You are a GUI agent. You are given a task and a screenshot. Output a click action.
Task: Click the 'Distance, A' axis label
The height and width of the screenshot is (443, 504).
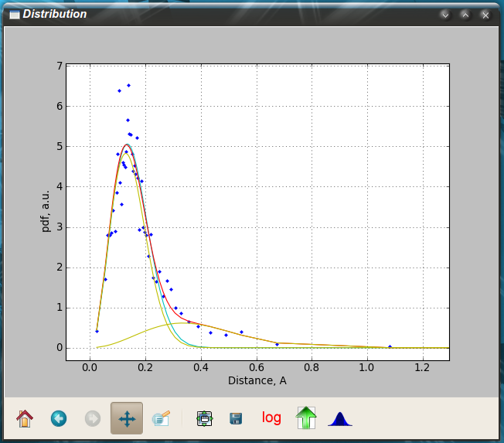click(257, 380)
